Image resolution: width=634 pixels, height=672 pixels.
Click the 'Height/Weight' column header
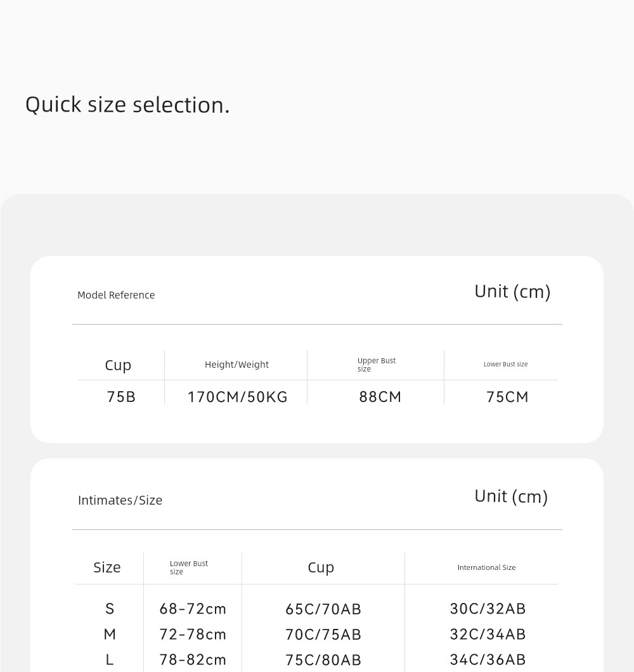coord(236,365)
